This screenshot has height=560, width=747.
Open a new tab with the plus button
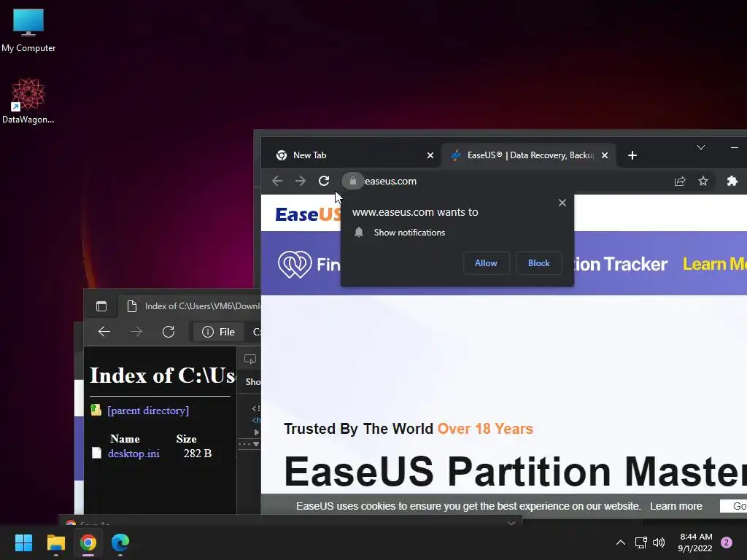point(632,155)
